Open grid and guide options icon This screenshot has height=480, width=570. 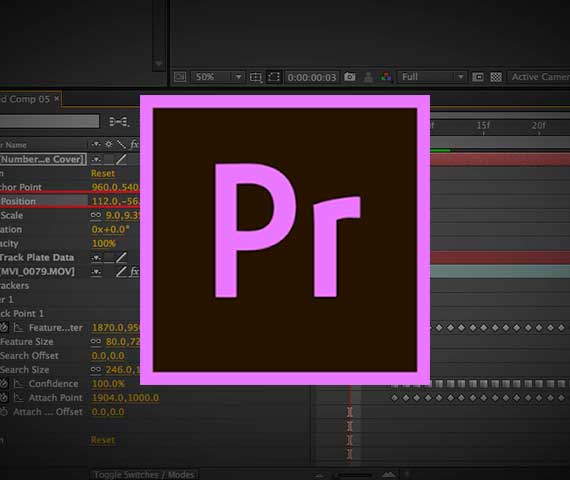tap(256, 77)
